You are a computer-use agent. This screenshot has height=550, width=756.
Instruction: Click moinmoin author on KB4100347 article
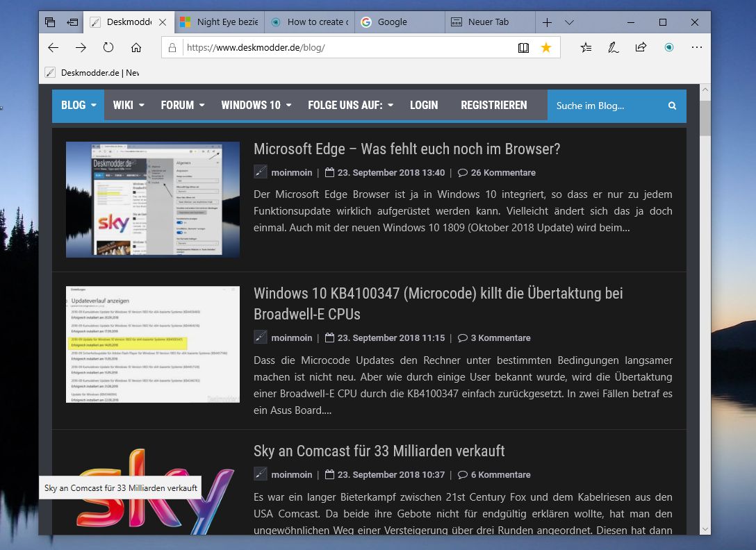click(291, 338)
